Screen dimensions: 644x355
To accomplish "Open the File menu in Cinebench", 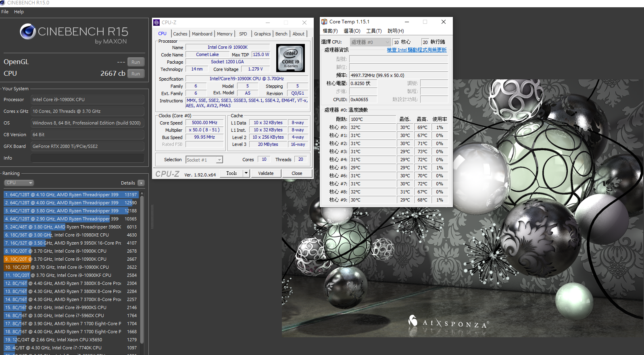I will point(5,12).
